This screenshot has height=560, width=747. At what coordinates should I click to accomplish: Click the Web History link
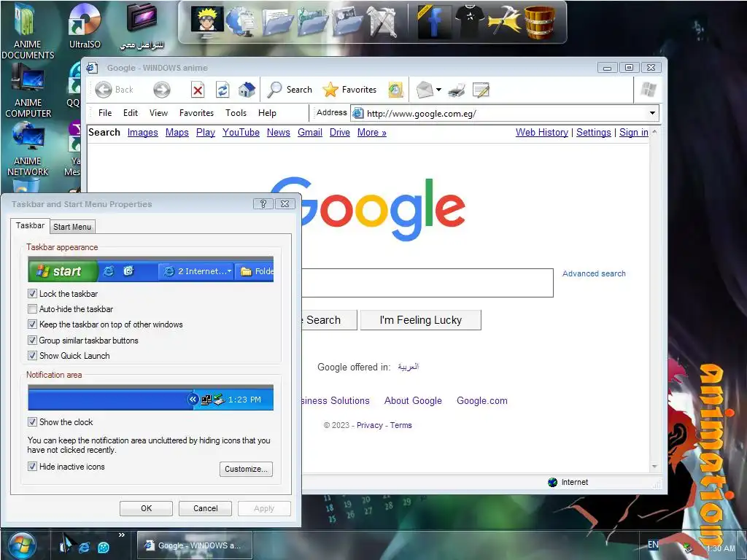(x=542, y=133)
